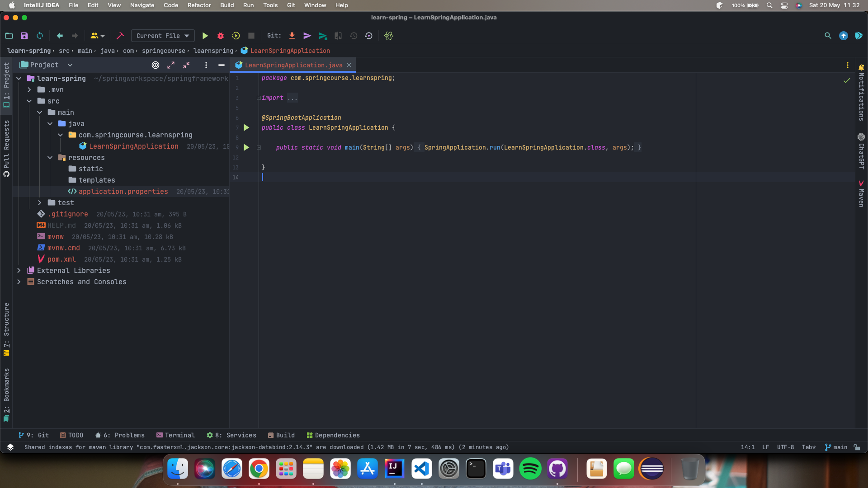Toggle the Notifications right side tab

861,93
